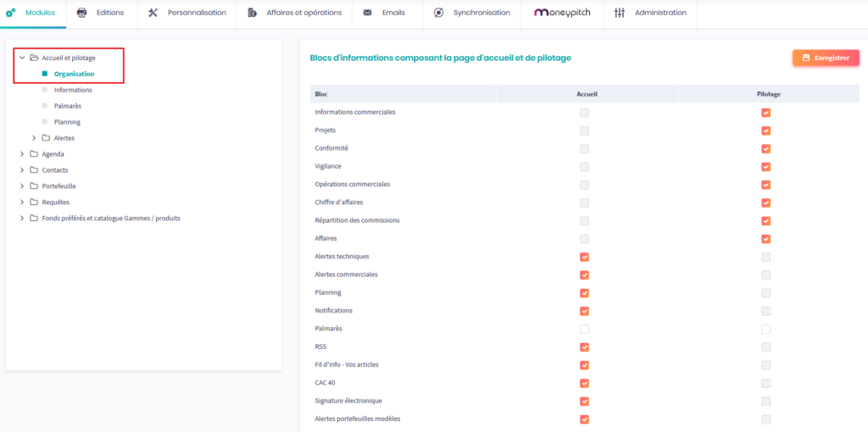Click the Synchronisation circular icon
Screen dimensions: 868x432
coord(438,13)
